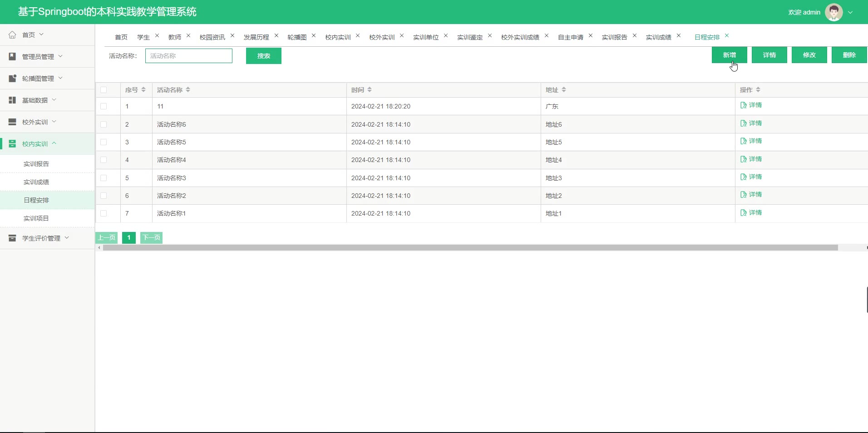Check the row for 活动名称5

tap(104, 142)
